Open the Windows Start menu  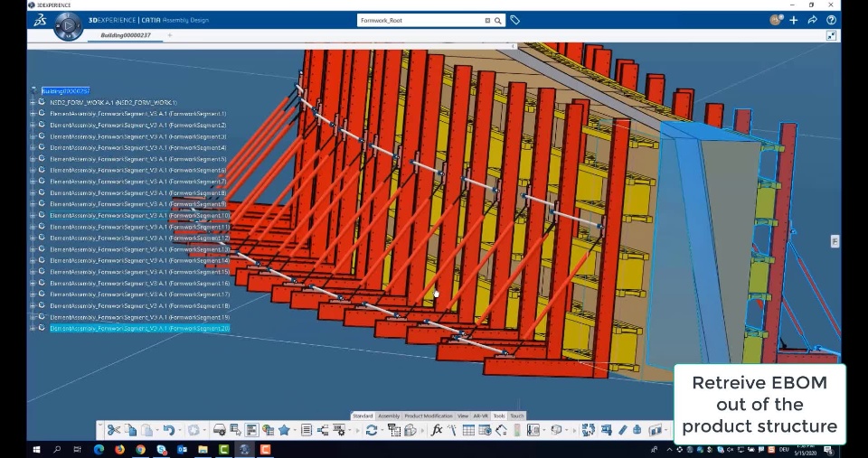(36, 450)
